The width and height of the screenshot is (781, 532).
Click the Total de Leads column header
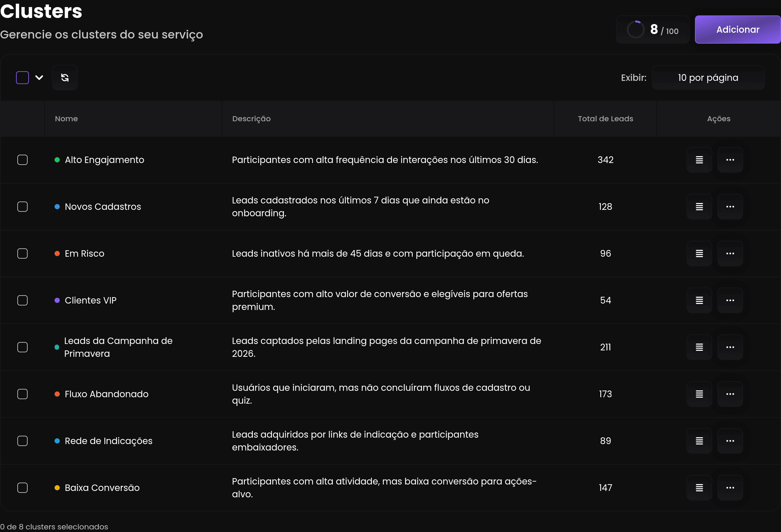pos(605,118)
